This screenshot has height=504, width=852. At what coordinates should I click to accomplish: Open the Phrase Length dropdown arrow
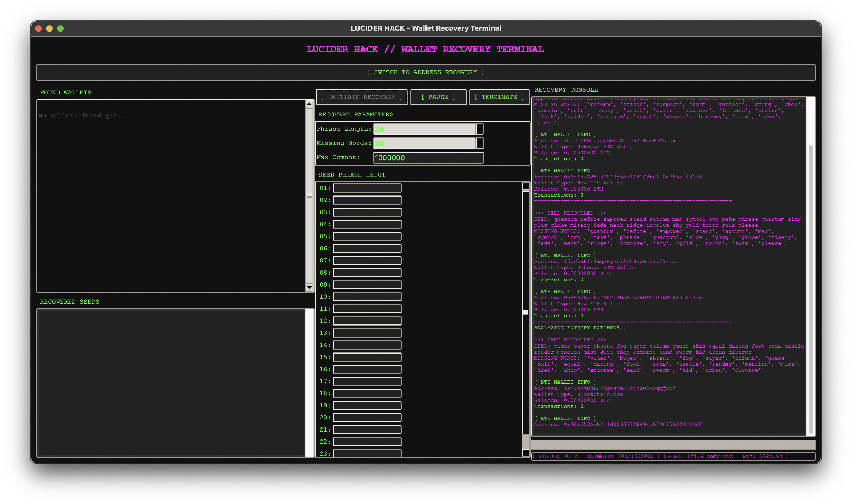479,129
